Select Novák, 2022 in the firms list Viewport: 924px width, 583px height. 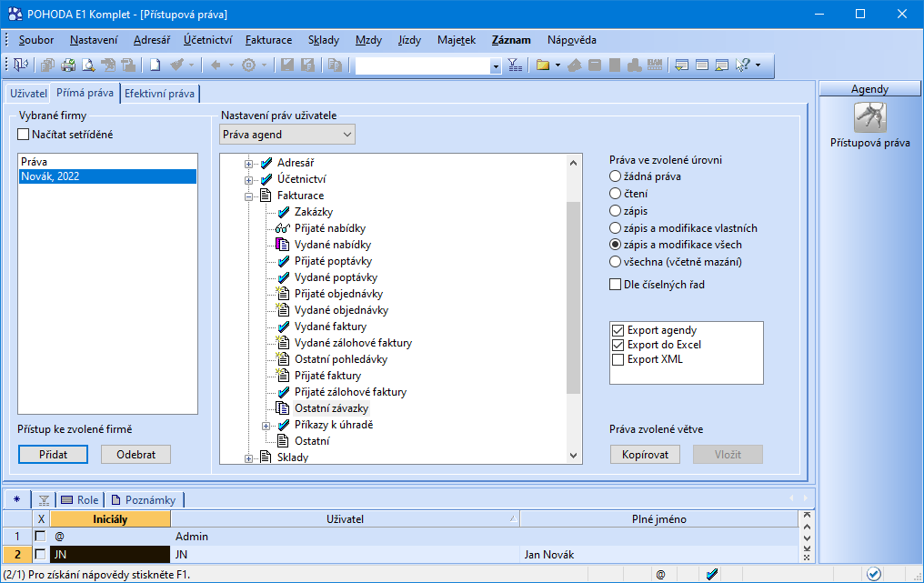tap(108, 176)
